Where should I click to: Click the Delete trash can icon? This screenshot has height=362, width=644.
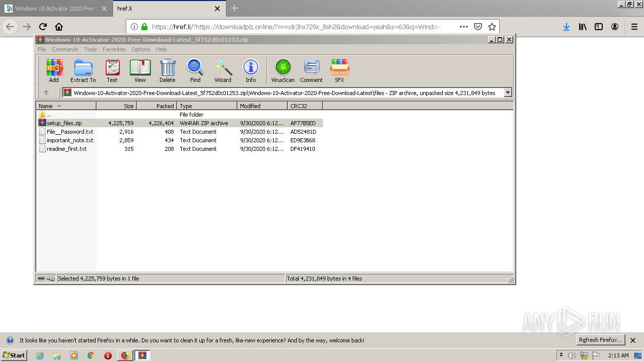coord(168,71)
